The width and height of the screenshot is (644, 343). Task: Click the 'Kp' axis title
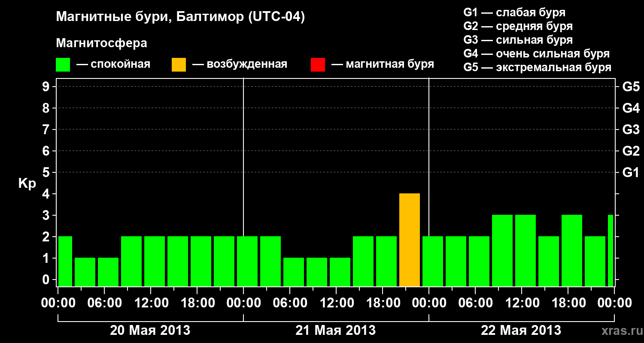click(x=27, y=184)
